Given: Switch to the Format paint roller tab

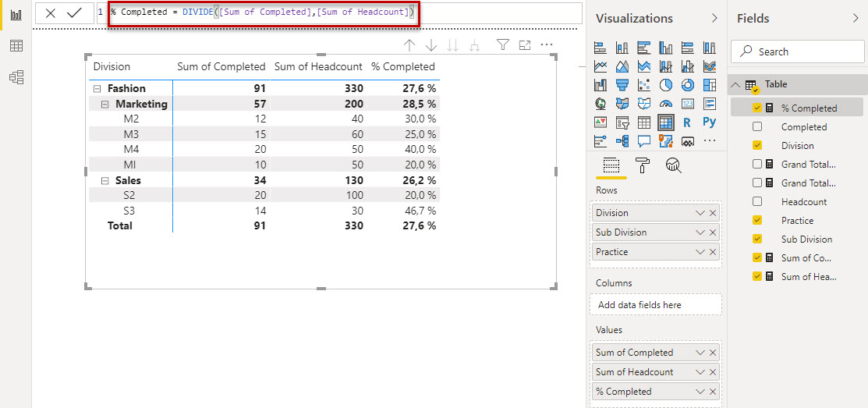Looking at the screenshot, I should pos(643,165).
